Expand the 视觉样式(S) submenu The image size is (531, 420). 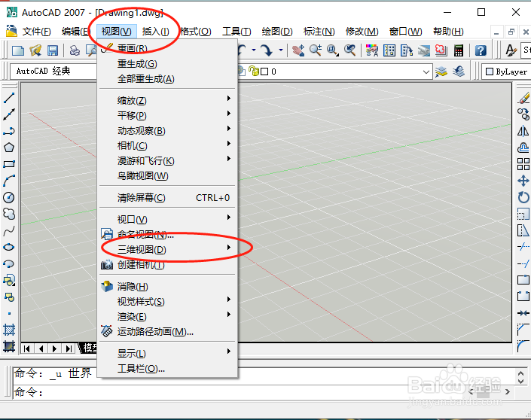pyautogui.click(x=168, y=301)
